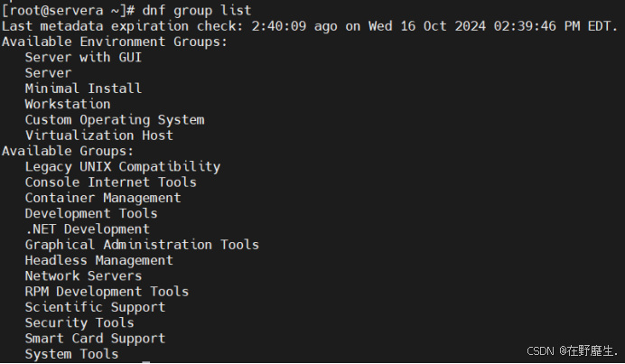Select the '.NET Development' entry
Image resolution: width=625 pixels, height=364 pixels.
[88, 229]
